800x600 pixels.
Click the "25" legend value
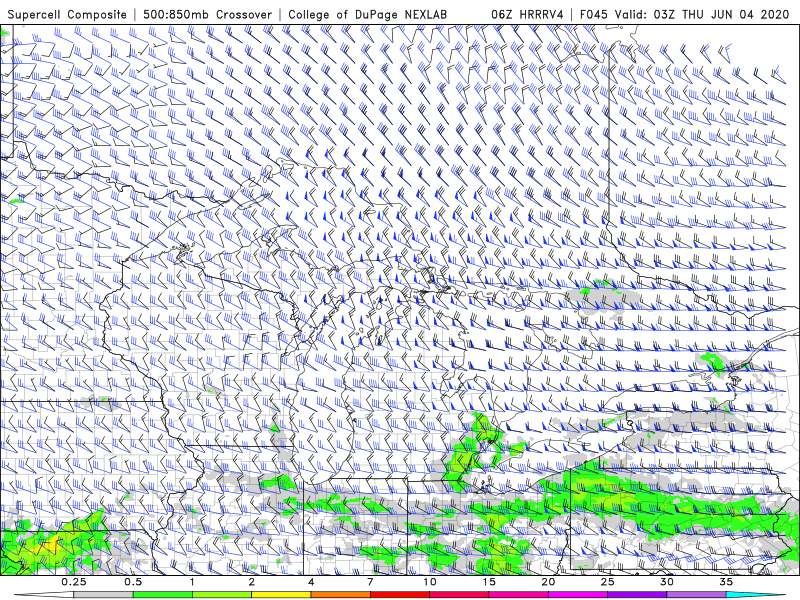(607, 582)
